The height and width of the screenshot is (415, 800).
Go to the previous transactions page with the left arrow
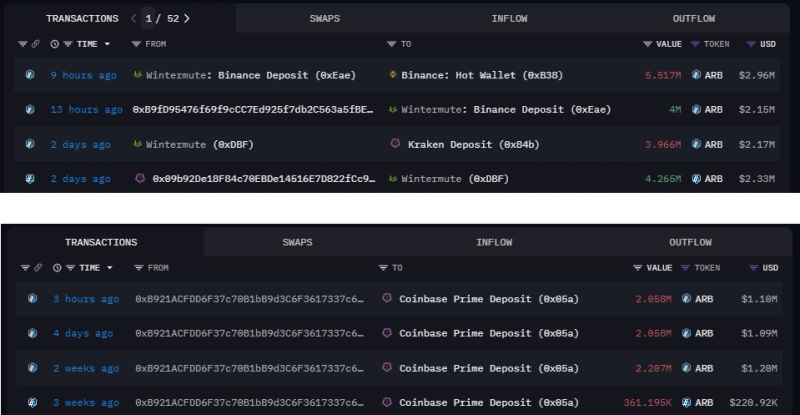[134, 18]
